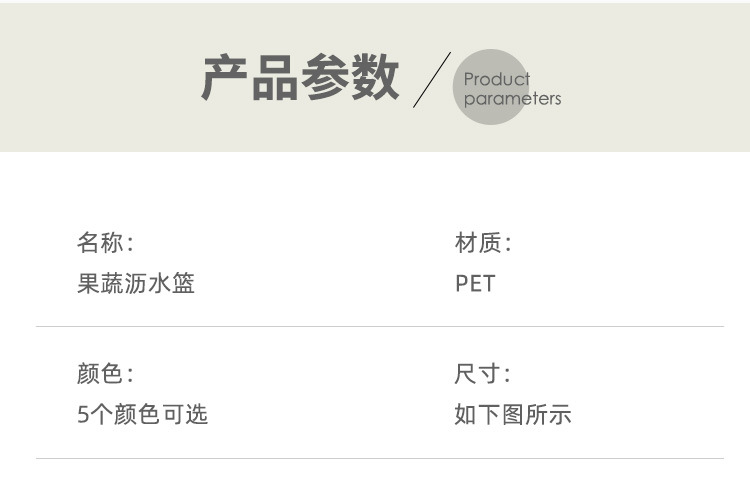This screenshot has width=750, height=504.
Task: Click the PET material value
Action: pyautogui.click(x=475, y=284)
